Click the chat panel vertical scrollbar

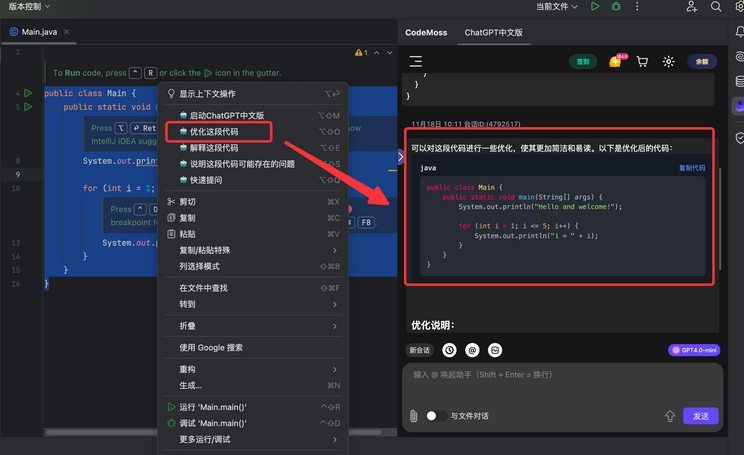pos(720,219)
